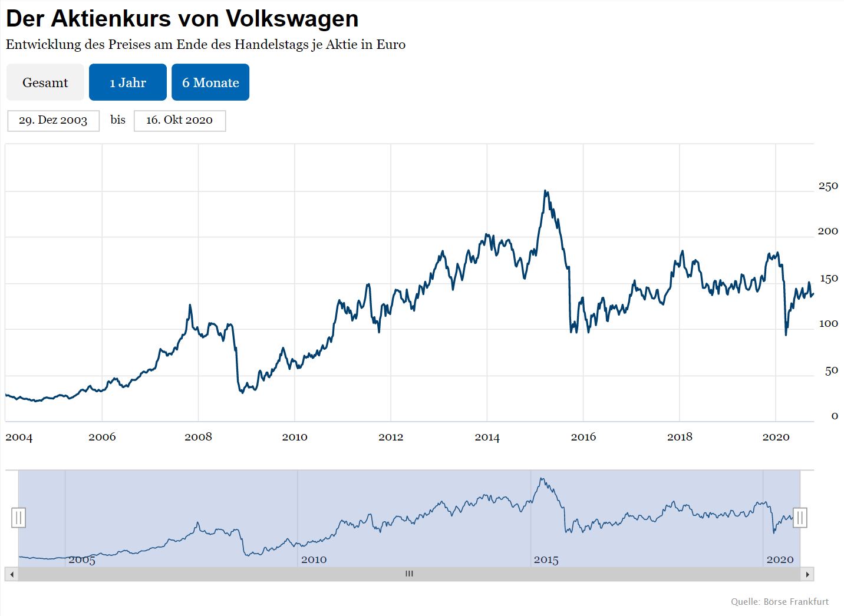Click the 250 y-axis label

[828, 186]
